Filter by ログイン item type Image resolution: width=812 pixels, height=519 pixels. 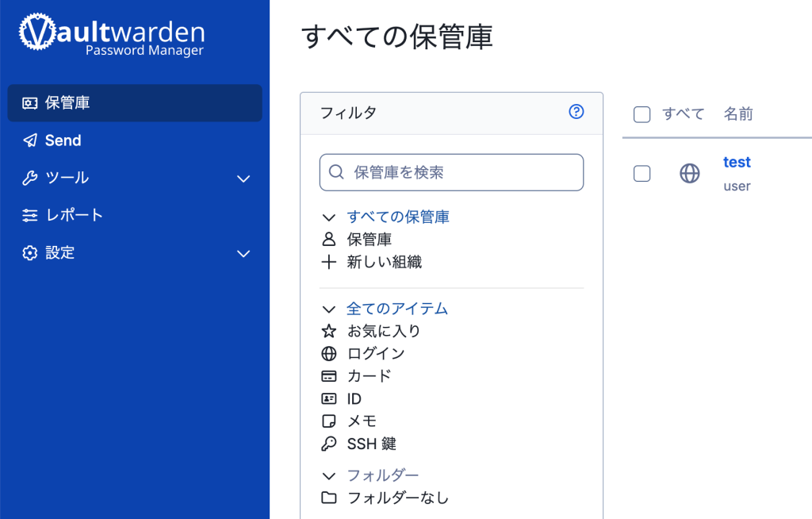pyautogui.click(x=376, y=353)
